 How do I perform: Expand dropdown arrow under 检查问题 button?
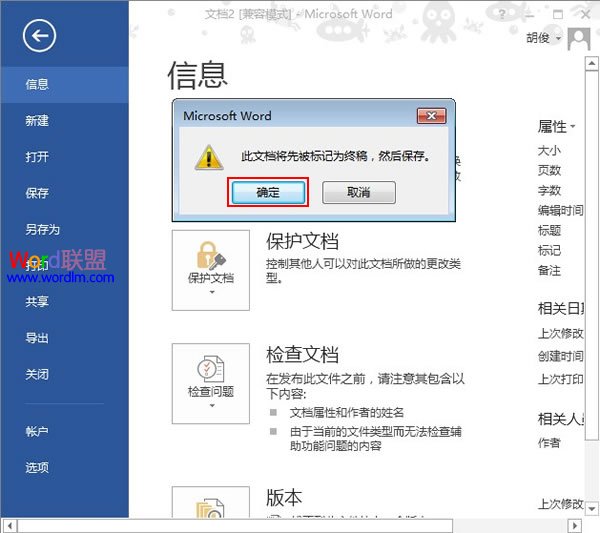[x=212, y=406]
